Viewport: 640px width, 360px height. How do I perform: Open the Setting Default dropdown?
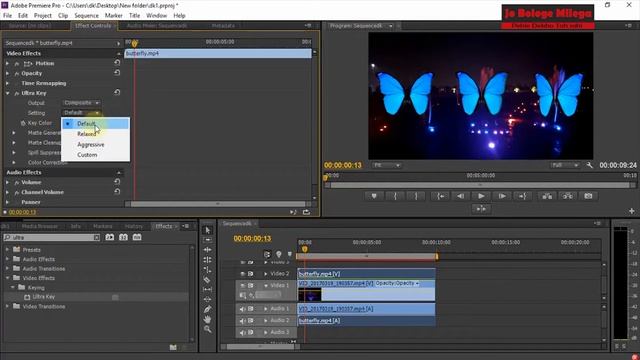pos(82,113)
